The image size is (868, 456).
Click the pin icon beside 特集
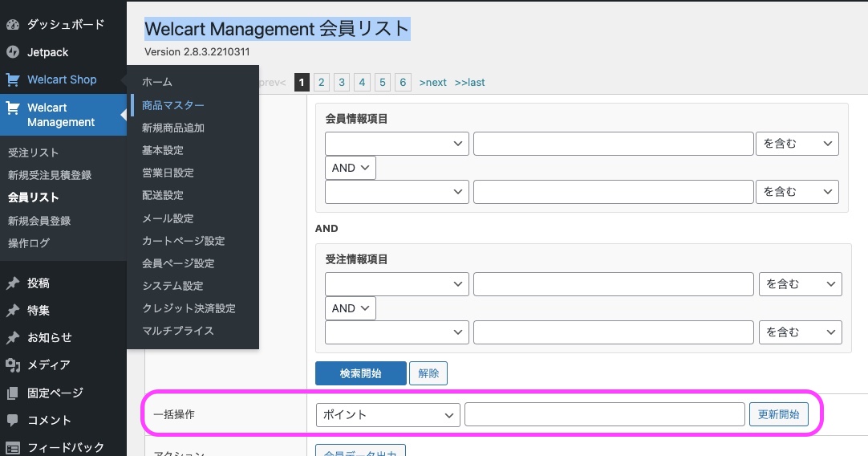13,310
